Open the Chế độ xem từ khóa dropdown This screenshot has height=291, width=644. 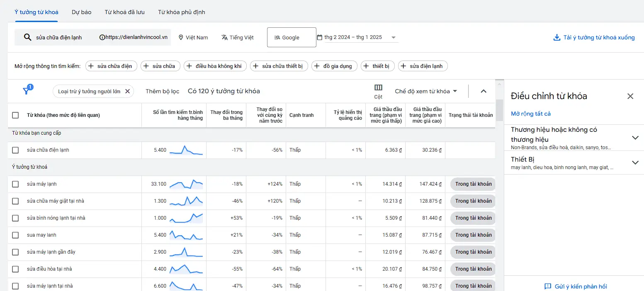coord(426,91)
